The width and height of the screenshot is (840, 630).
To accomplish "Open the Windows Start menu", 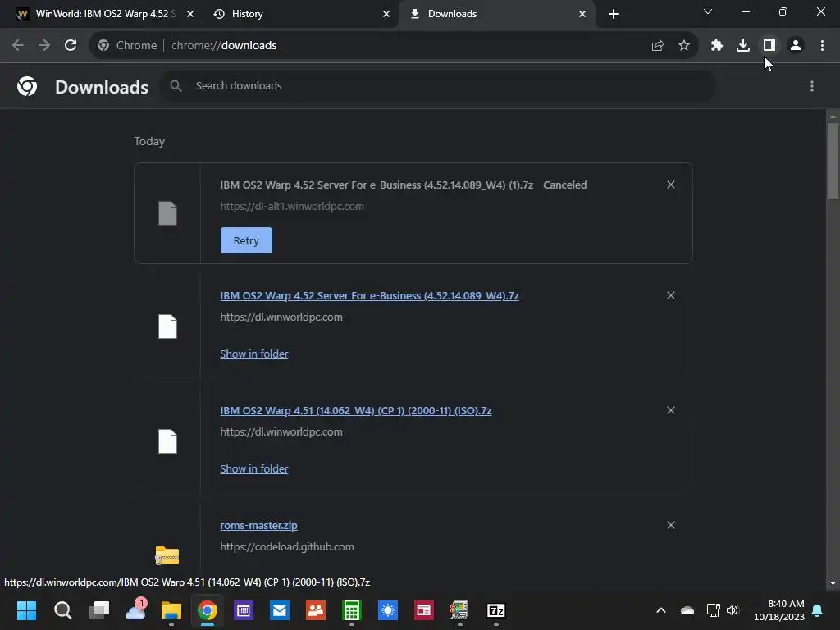I will point(26,610).
